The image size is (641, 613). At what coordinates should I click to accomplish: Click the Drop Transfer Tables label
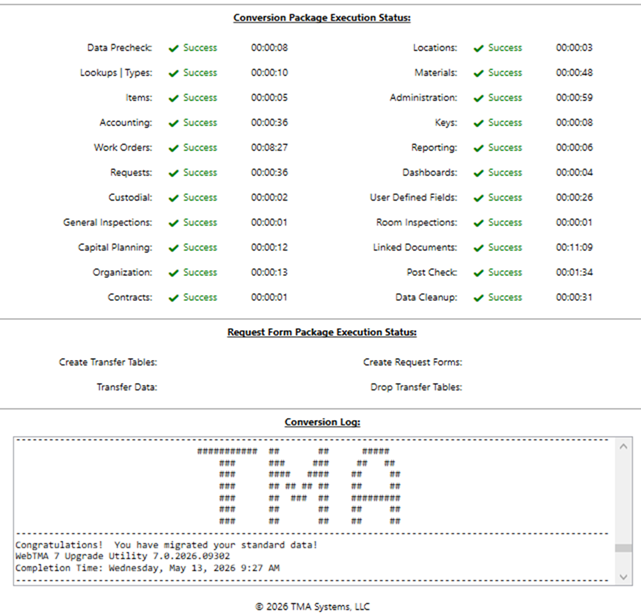[x=416, y=387]
